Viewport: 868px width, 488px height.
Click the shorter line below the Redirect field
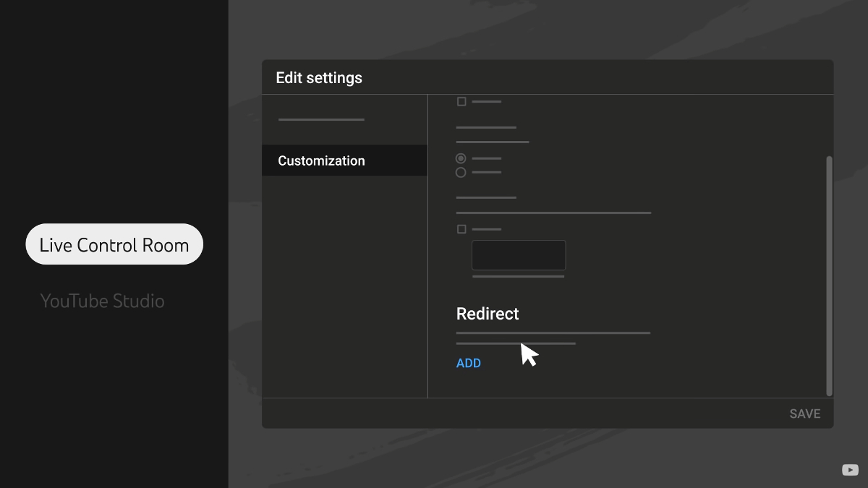515,343
